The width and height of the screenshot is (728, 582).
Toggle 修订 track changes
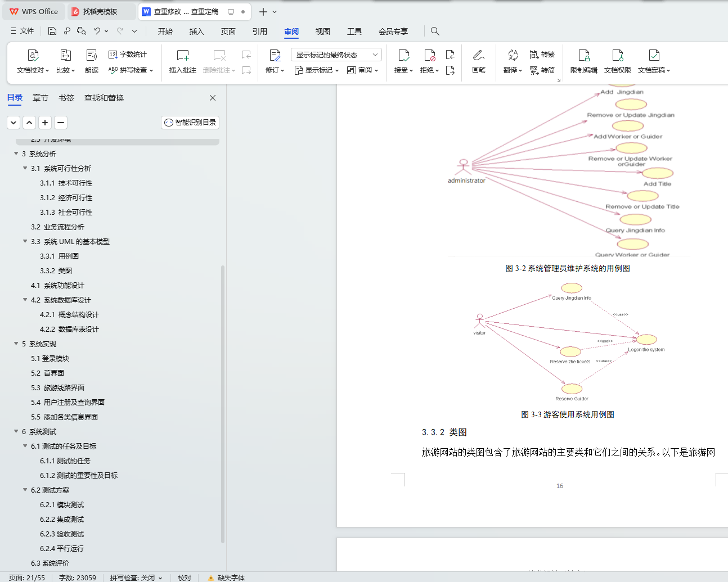tap(275, 62)
